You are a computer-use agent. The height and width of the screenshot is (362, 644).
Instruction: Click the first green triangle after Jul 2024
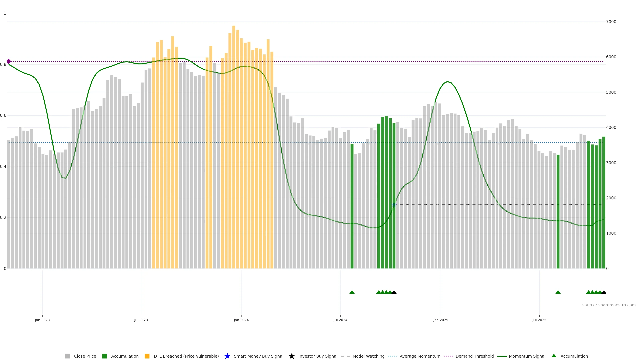(352, 292)
